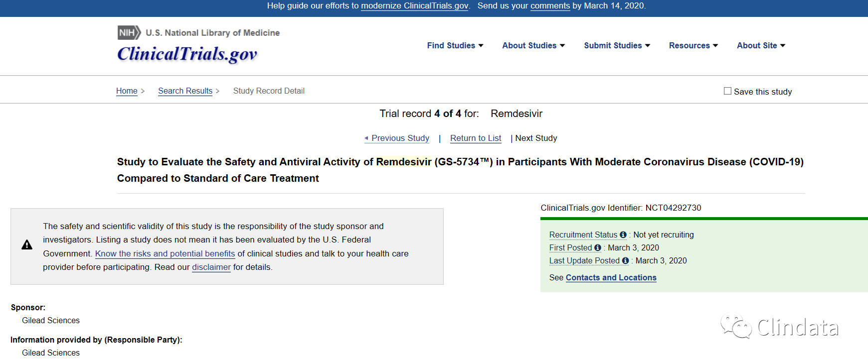This screenshot has height=364, width=868.
Task: Return to Search Results breadcrumb
Action: pyautogui.click(x=185, y=91)
